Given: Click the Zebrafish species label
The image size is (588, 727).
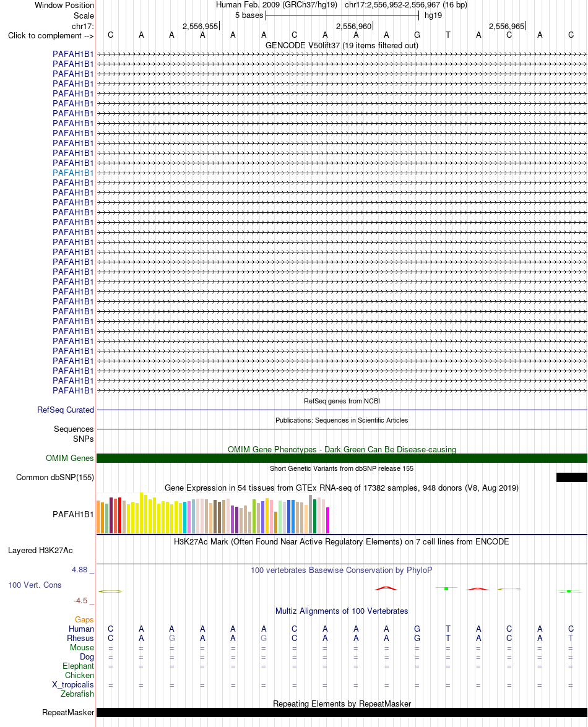Looking at the screenshot, I should click(x=77, y=694).
